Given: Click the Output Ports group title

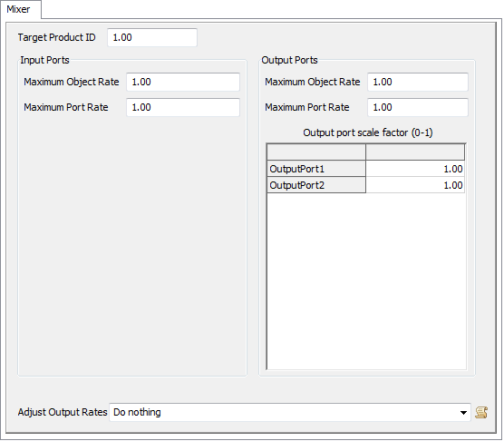Looking at the screenshot, I should (289, 60).
